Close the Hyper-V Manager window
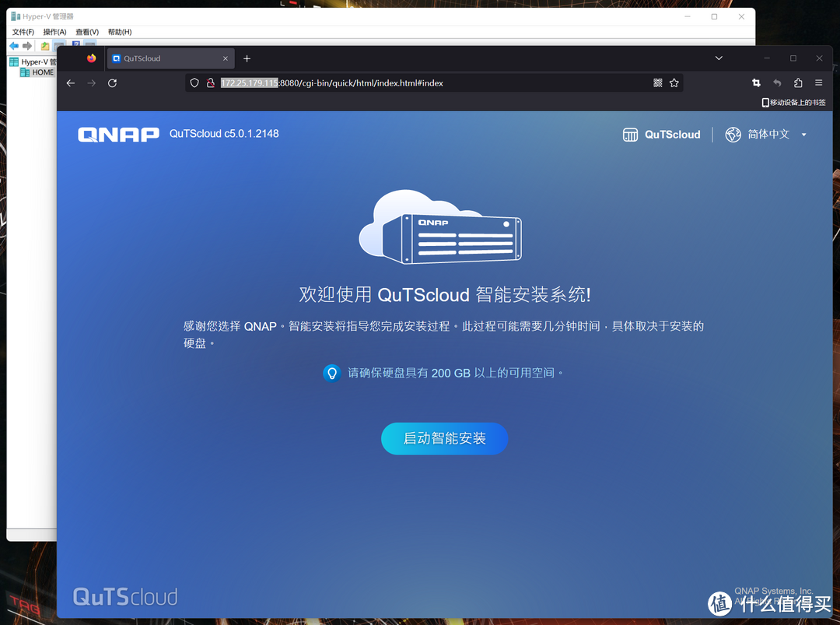 (741, 16)
